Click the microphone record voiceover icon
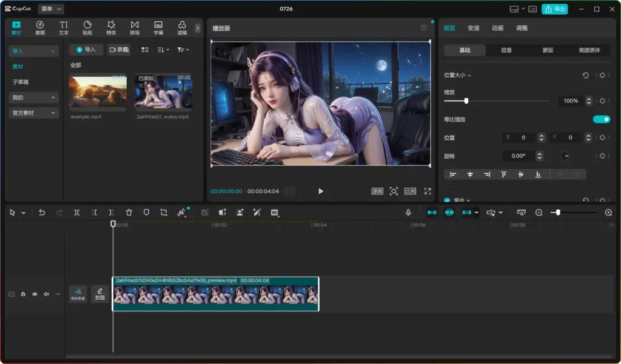 408,213
